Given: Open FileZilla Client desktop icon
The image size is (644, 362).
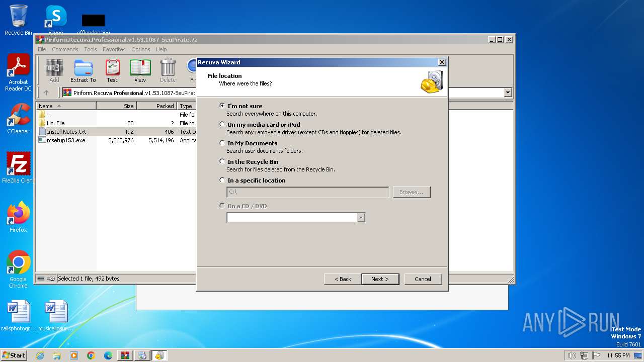Looking at the screenshot, I should 18,168.
